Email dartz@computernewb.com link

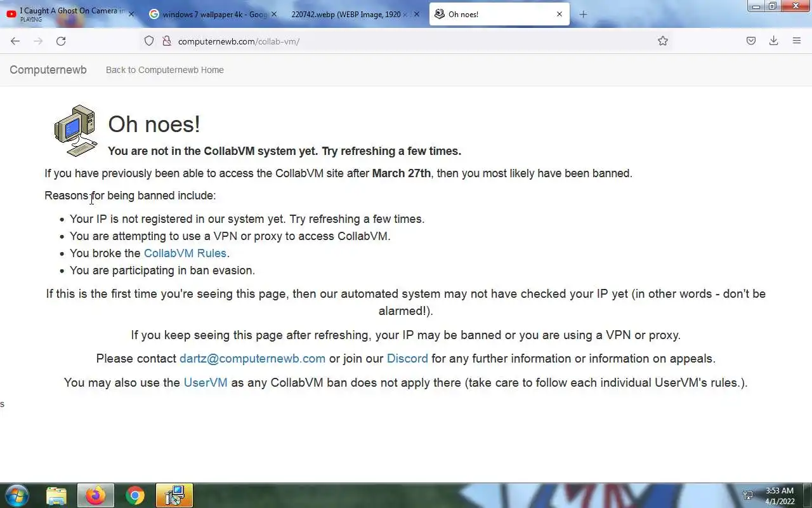252,359
